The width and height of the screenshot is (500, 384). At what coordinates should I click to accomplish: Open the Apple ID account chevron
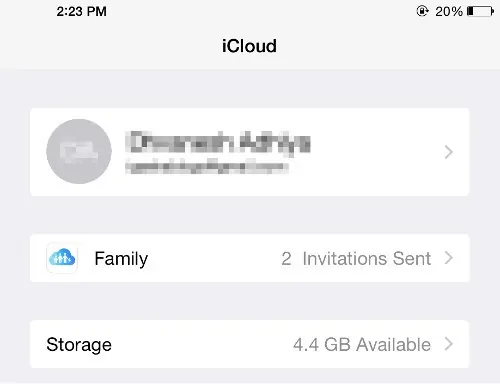click(449, 152)
